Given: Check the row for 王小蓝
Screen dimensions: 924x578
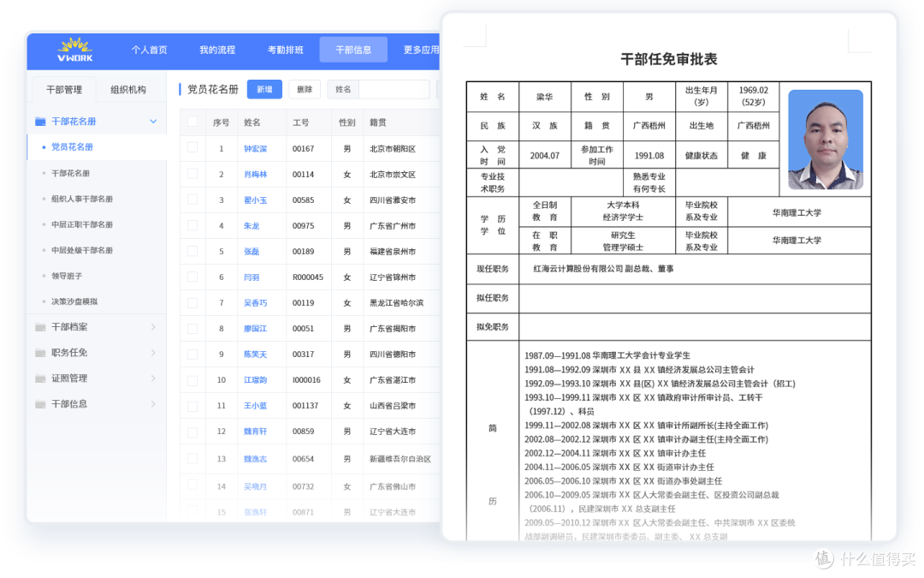Looking at the screenshot, I should tap(192, 406).
